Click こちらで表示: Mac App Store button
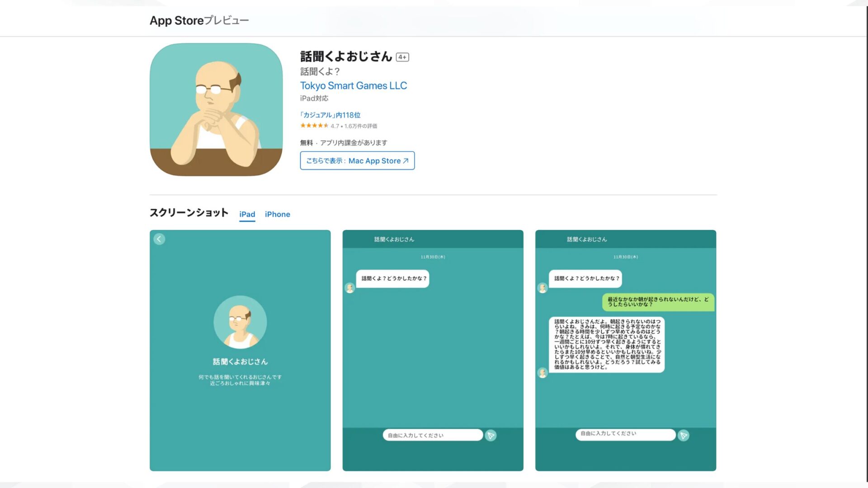868x488 pixels. point(357,160)
